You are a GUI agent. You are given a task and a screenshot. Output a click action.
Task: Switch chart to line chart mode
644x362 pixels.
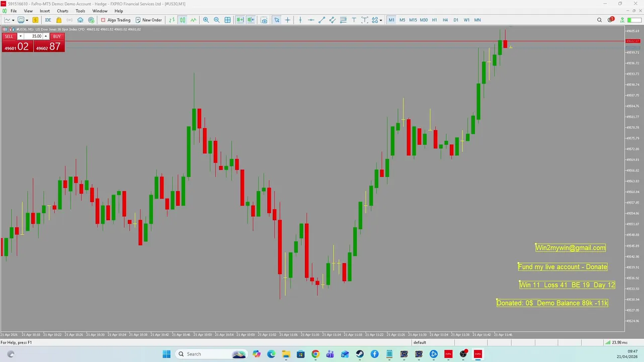[193, 20]
